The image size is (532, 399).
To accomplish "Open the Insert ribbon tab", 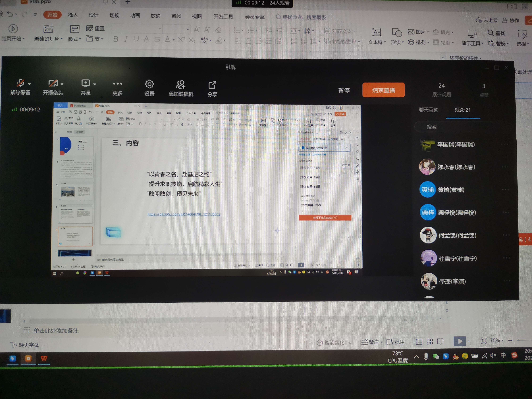I will (x=73, y=15).
